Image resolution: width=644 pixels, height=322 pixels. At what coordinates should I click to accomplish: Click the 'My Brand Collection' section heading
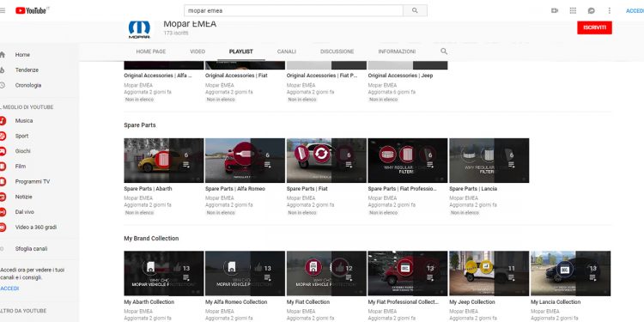point(151,239)
